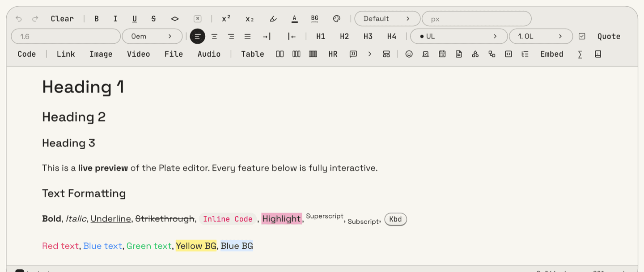The image size is (644, 272).
Task: Insert a three-column layout
Action: (296, 54)
